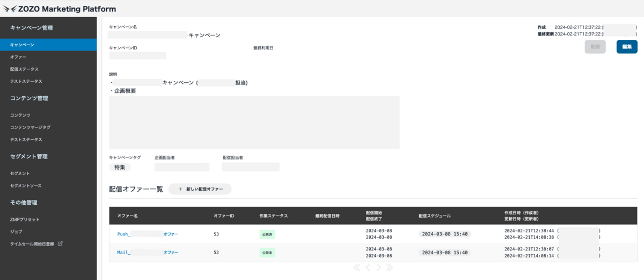
Task: Click the 作業ステータス column header
Action: (x=274, y=216)
